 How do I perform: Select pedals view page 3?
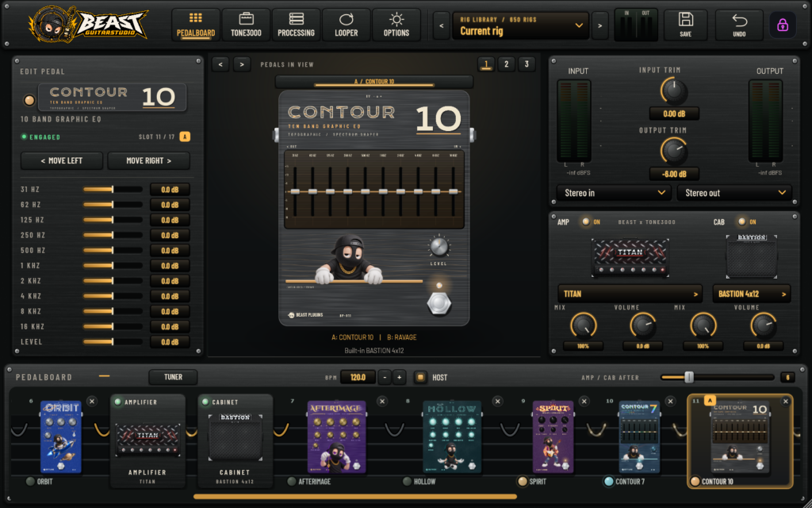click(x=527, y=64)
